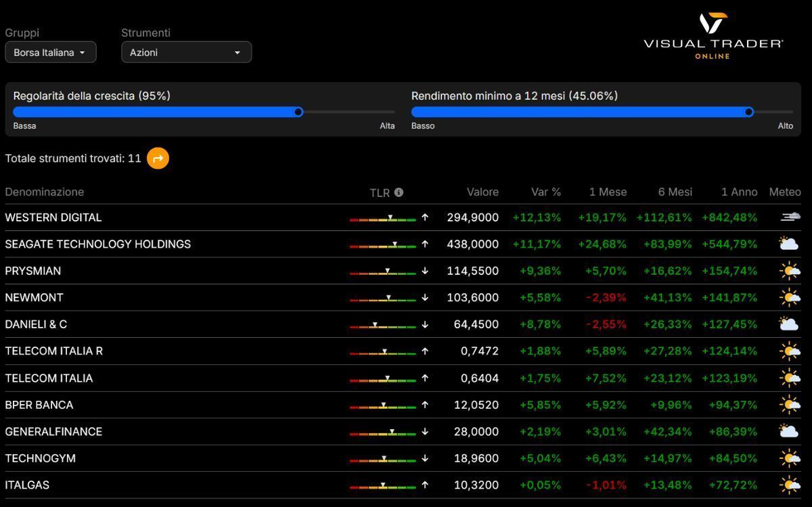Screen dimensions: 812x507
Task: Click the Regolarità della crescita slider handle
Action: click(299, 112)
